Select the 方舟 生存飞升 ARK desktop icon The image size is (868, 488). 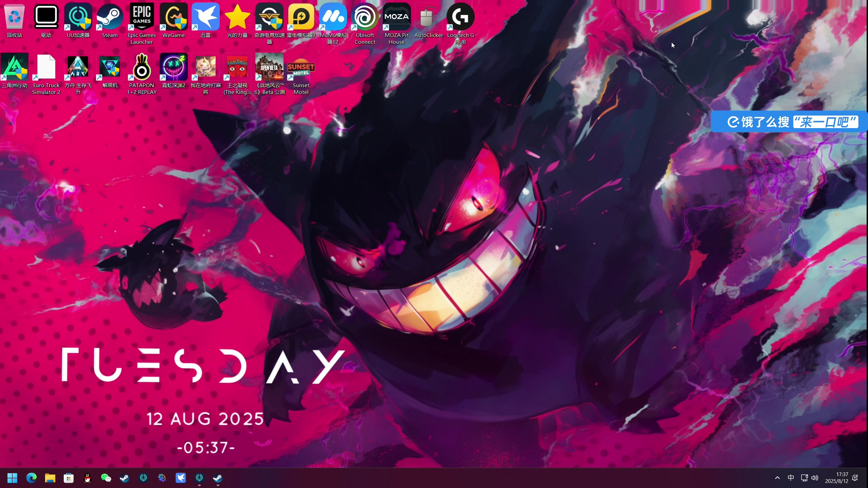tap(78, 75)
